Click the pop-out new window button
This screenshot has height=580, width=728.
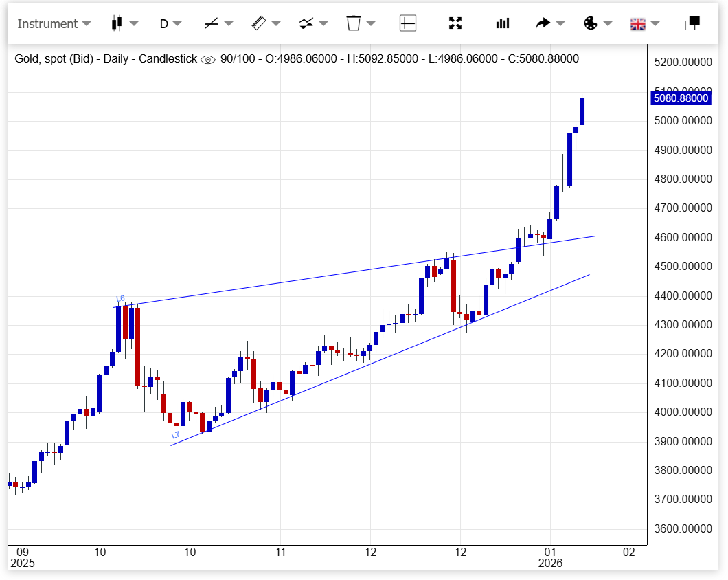[x=692, y=23]
